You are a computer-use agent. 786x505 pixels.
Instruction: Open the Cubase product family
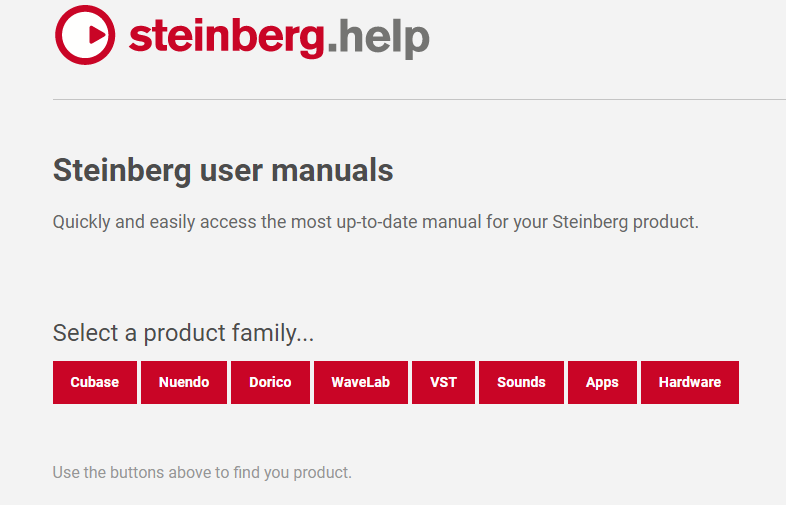(95, 382)
